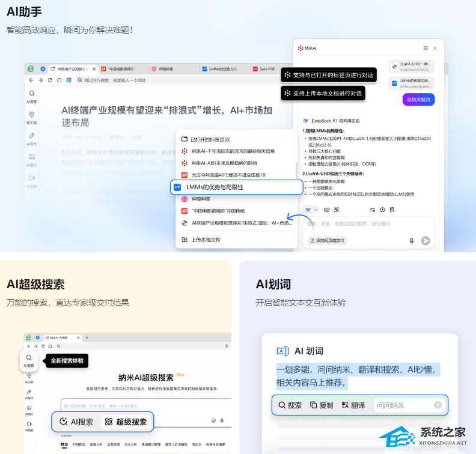Close the 纳米AI assistant panel
The height and width of the screenshot is (454, 476).
(435, 48)
